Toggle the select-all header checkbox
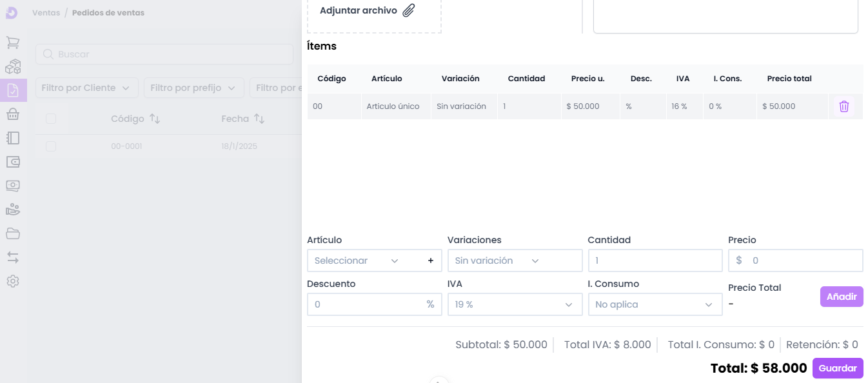This screenshot has width=868, height=383. 51,119
